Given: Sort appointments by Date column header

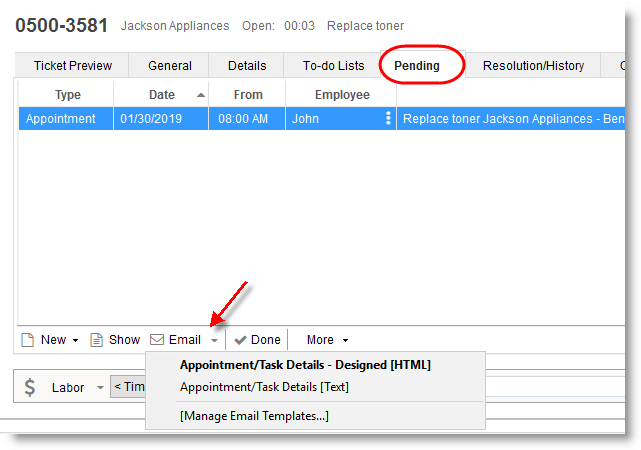Looking at the screenshot, I should (161, 95).
